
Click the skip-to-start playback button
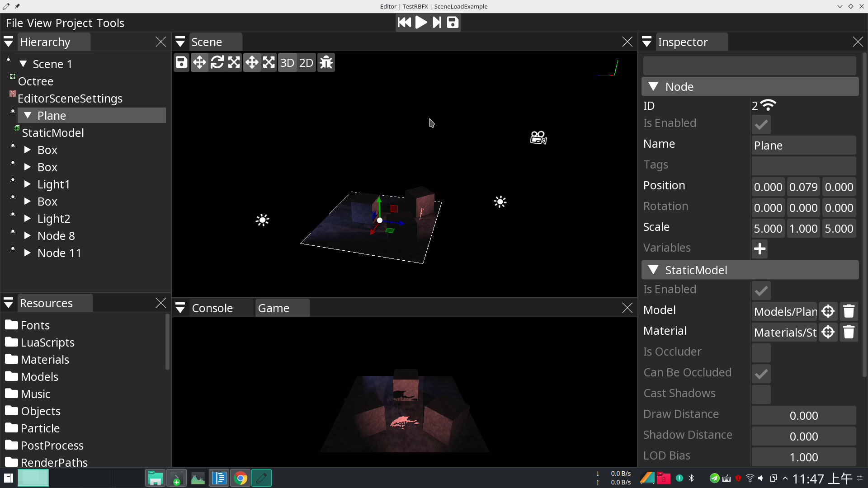404,22
